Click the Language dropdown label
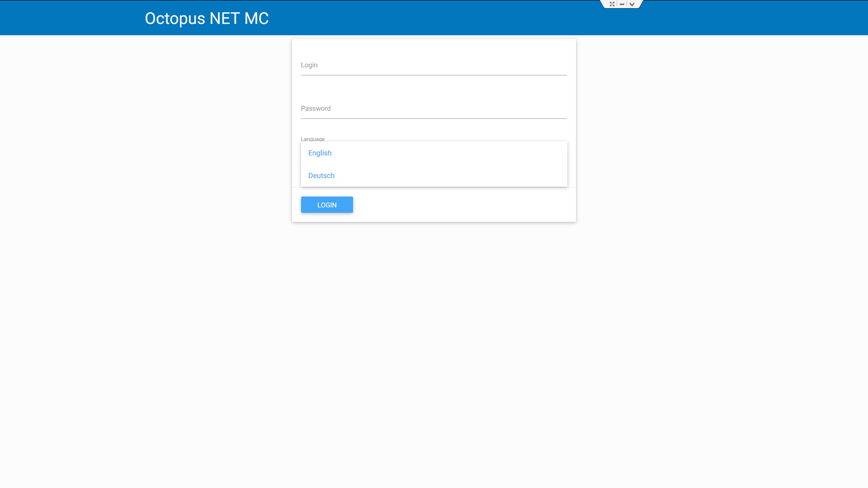Screen dimensions: 868x488 pyautogui.click(x=313, y=139)
